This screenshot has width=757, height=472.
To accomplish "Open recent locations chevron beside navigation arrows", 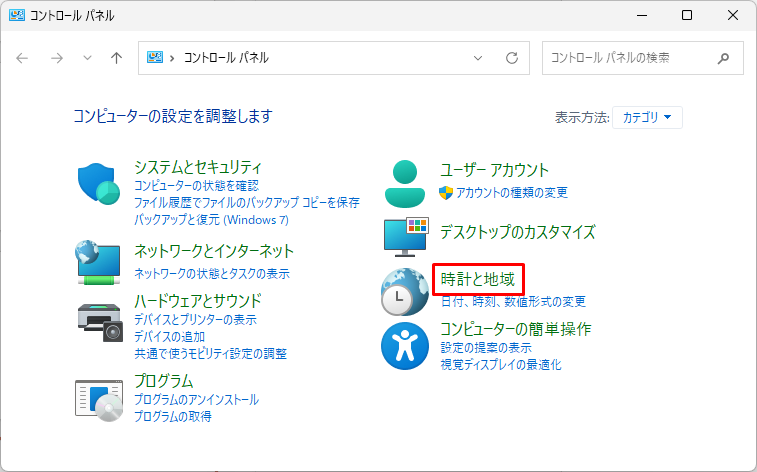I will point(87,58).
